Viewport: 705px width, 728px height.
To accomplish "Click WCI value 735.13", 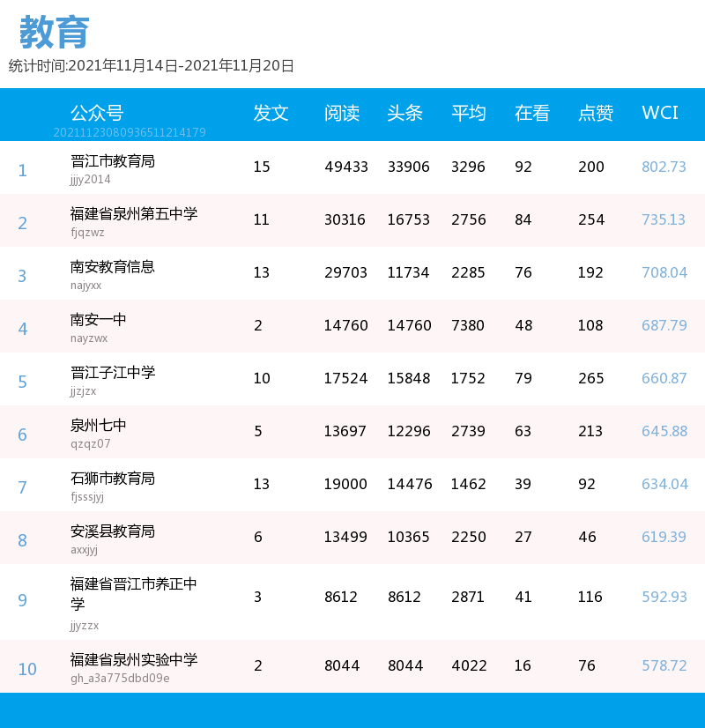I will pyautogui.click(x=664, y=219).
